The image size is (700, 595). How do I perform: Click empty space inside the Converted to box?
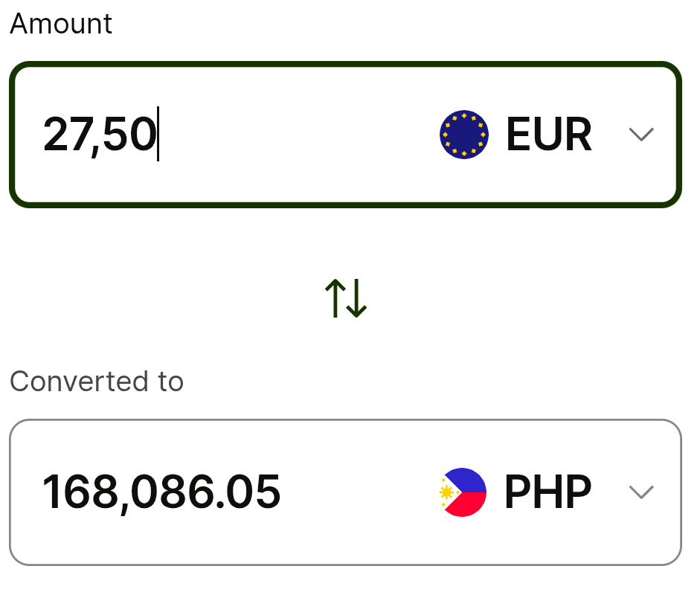[357, 492]
